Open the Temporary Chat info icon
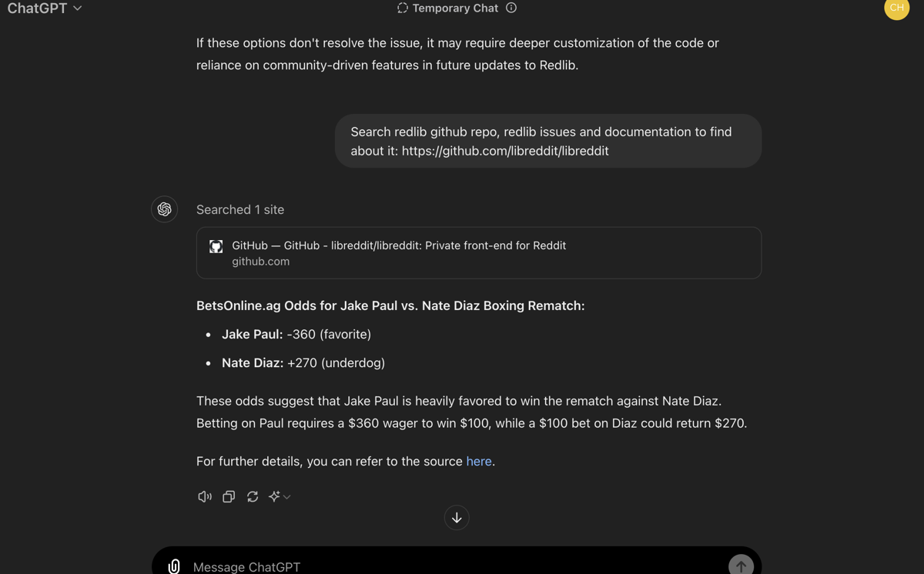924x574 pixels. coord(511,8)
